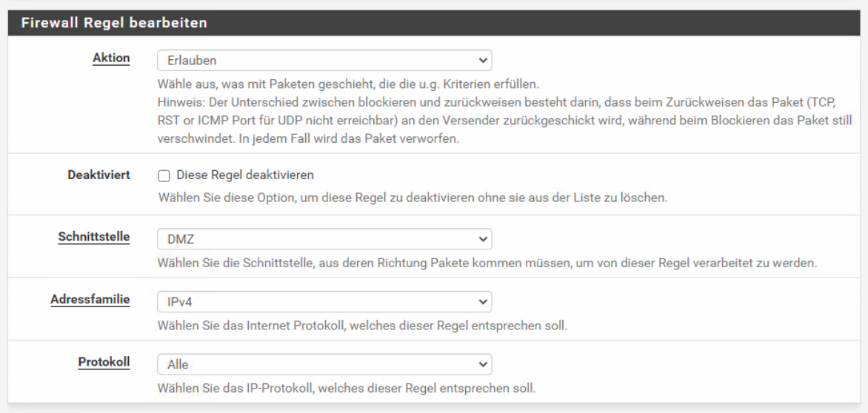Screen dimensions: 868x413
Task: Click the chevron arrow of the Aktion select
Action: (x=483, y=60)
